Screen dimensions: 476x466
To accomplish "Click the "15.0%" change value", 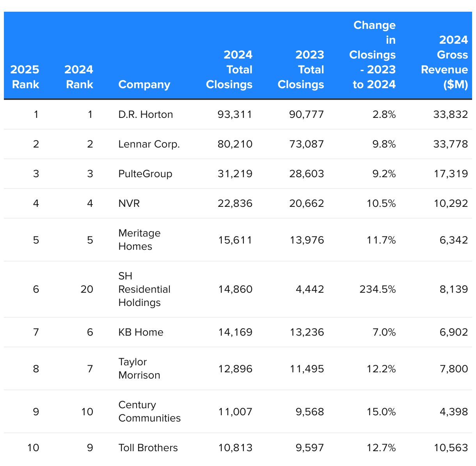I will [x=381, y=411].
